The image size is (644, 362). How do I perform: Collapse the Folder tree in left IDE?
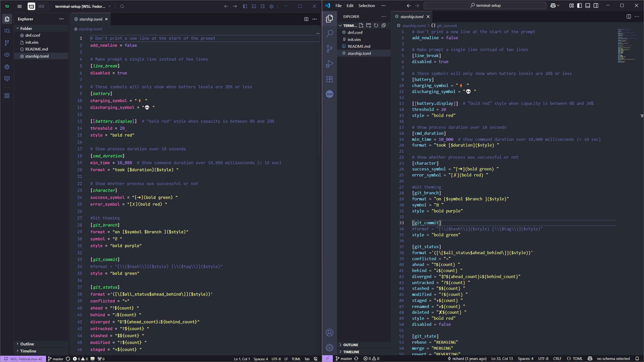pos(42,28)
